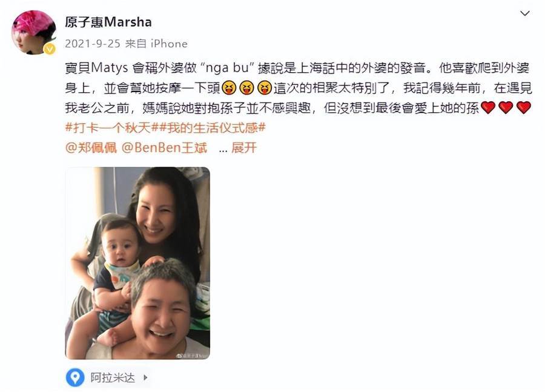Click the third laughing face emoji
Image resolution: width=545 pixels, height=392 pixels.
pyautogui.click(x=265, y=88)
